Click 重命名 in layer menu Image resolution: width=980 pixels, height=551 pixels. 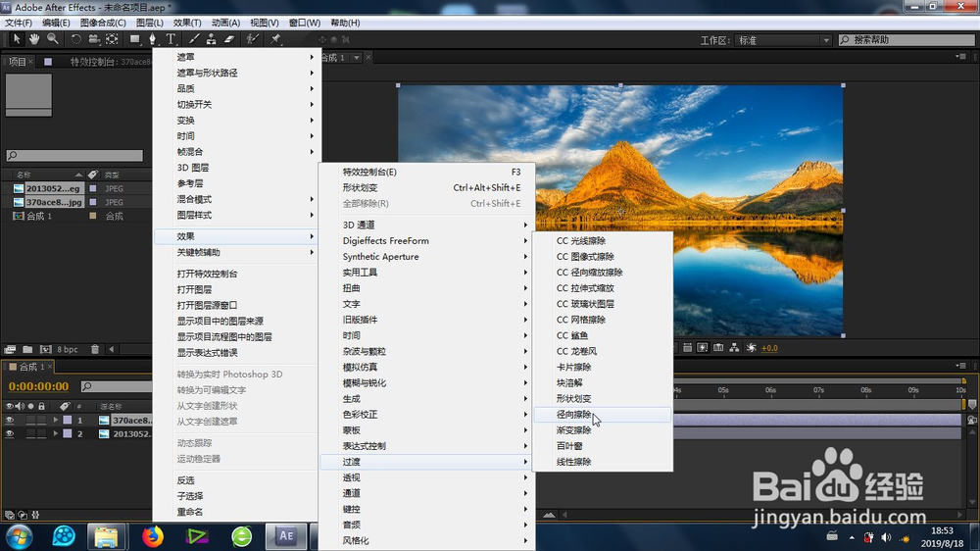[237, 512]
